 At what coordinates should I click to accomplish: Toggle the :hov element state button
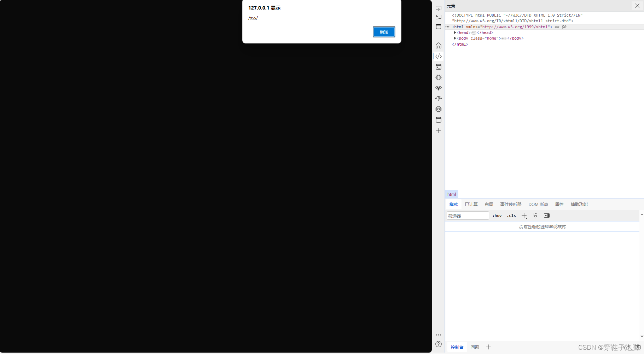tap(497, 216)
